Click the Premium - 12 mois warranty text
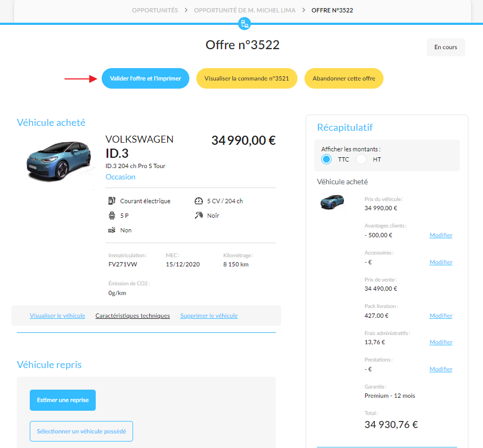Viewport: 483px width, 448px height. [x=389, y=396]
